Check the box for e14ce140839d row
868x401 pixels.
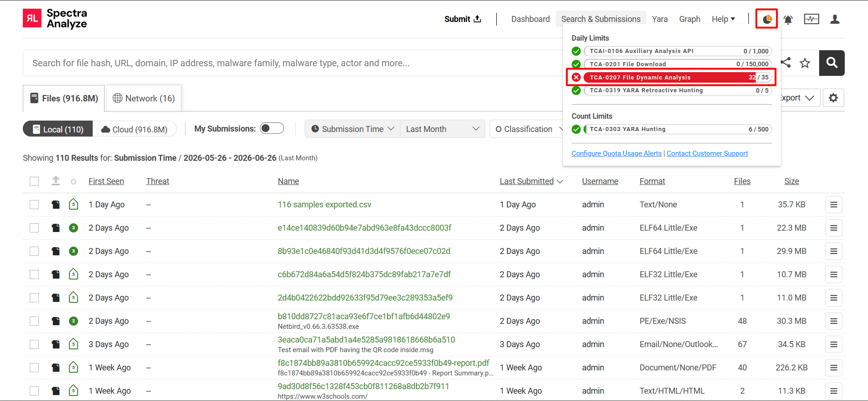click(34, 228)
